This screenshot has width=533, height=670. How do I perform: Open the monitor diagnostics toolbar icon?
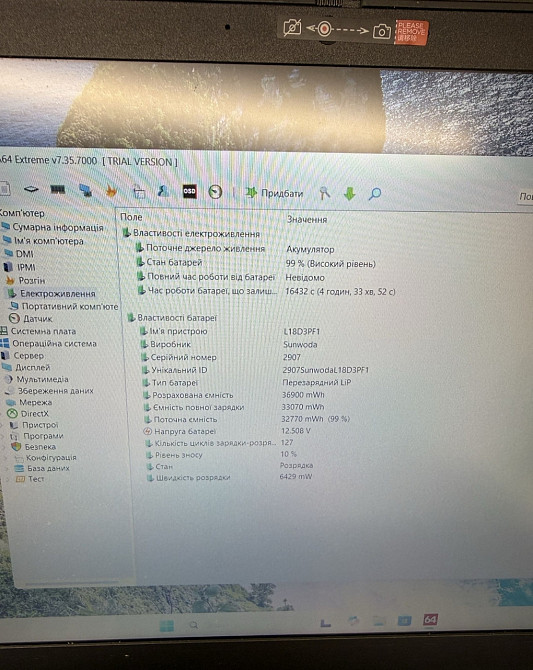pyautogui.click(x=85, y=191)
